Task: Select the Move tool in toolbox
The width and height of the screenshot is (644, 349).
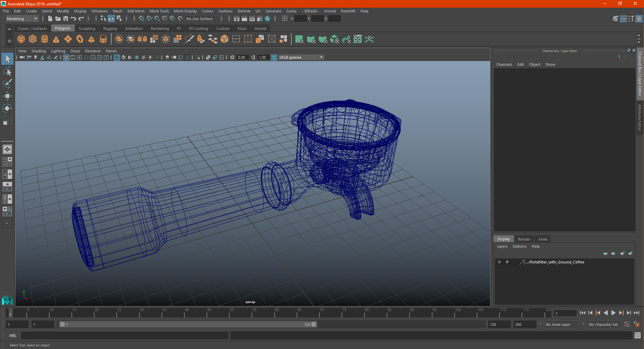Action: pyautogui.click(x=7, y=96)
